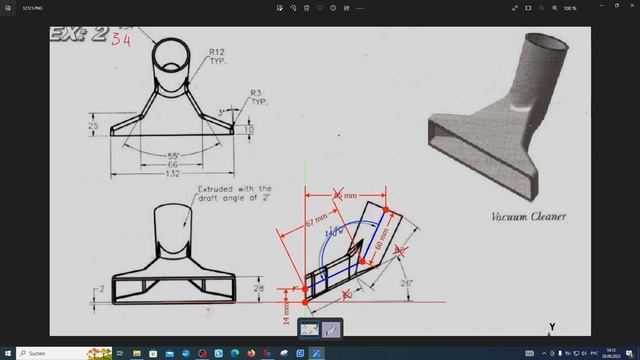Image resolution: width=640 pixels, height=360 pixels.
Task: Click the Suchen search box on taskbar
Action: pyautogui.click(x=64, y=353)
